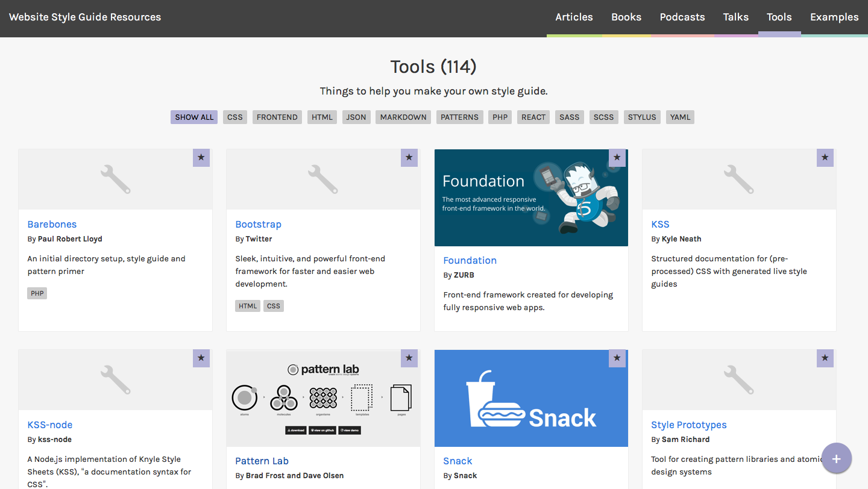
Task: Filter tools by MARKDOWN
Action: point(403,117)
